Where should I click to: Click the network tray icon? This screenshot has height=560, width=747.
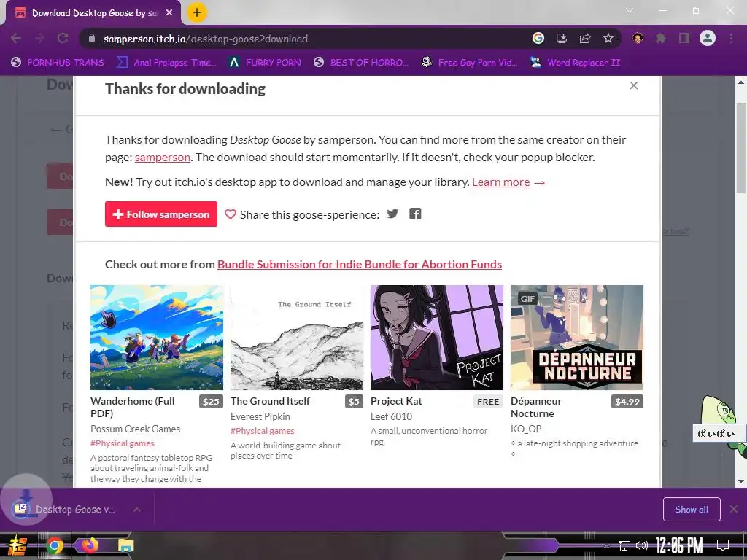point(624,545)
